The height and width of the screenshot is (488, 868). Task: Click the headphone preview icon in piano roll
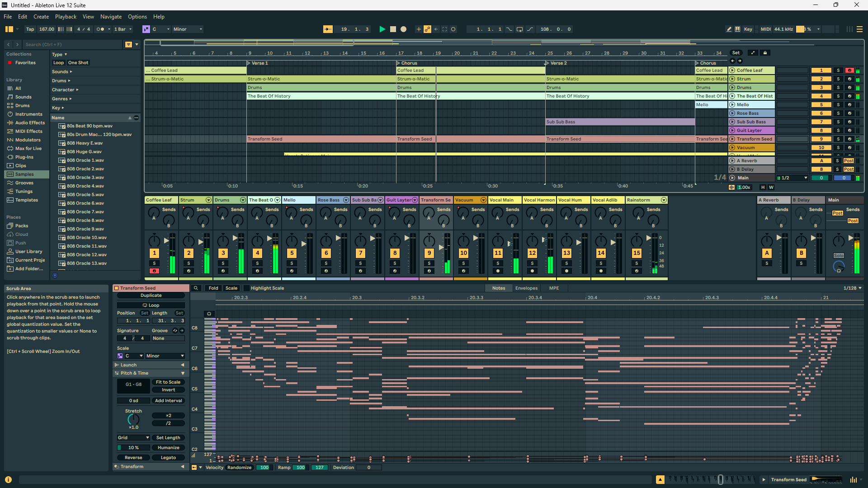click(209, 313)
